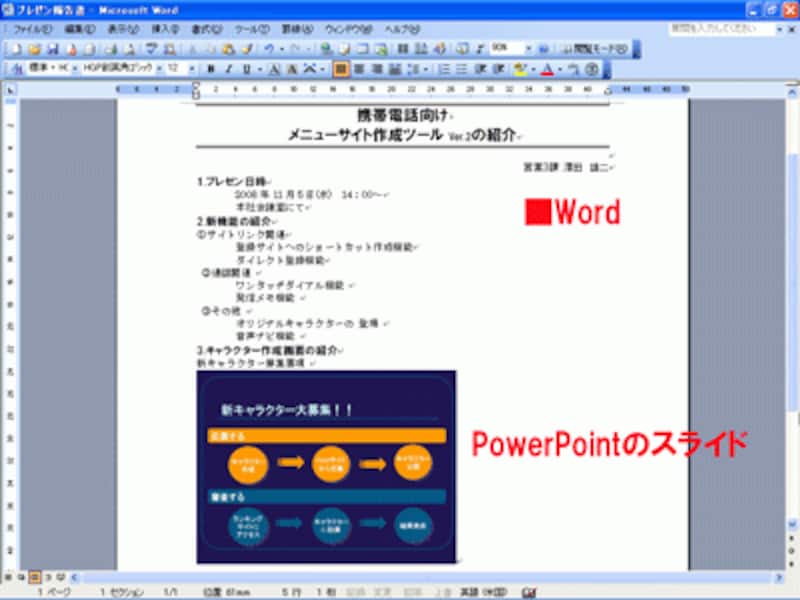
Task: Open the 書式 (Format) menu
Action: pos(207,29)
